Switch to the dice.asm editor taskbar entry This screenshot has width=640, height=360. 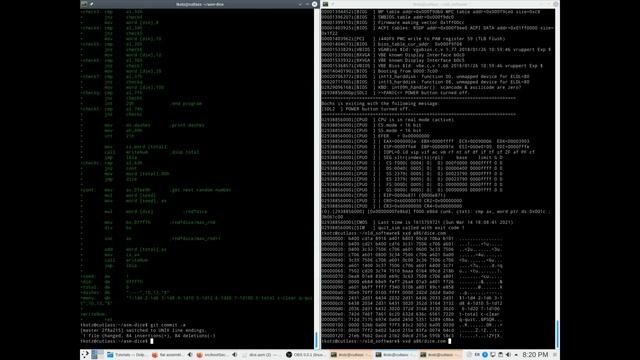pos(261,355)
